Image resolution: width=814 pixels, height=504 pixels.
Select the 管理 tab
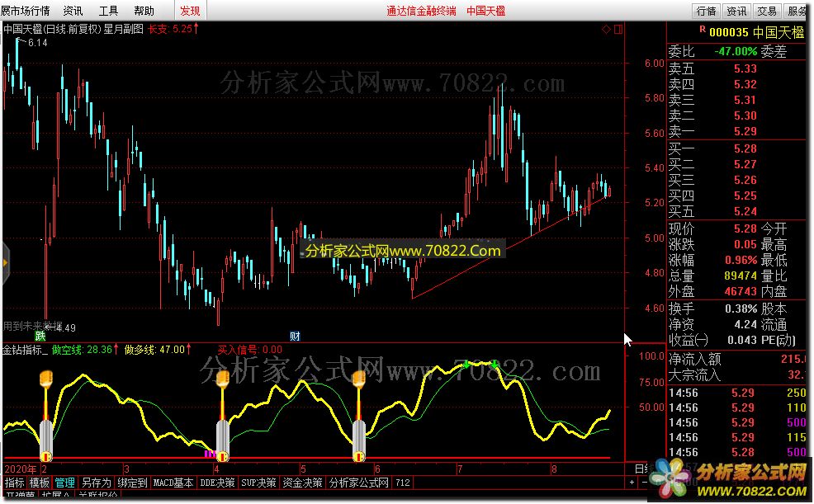point(65,483)
